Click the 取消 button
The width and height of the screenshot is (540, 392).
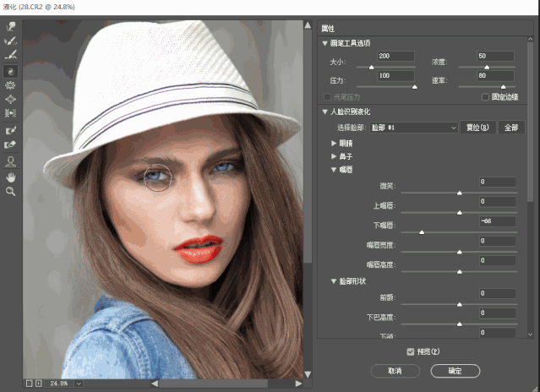point(395,371)
